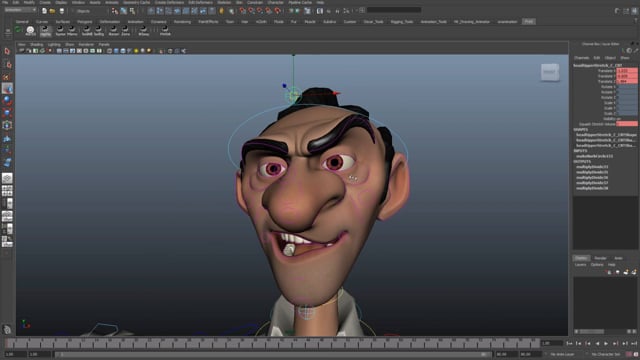640x360 pixels.
Task: Open Layers menu in layer editor
Action: coord(580,265)
